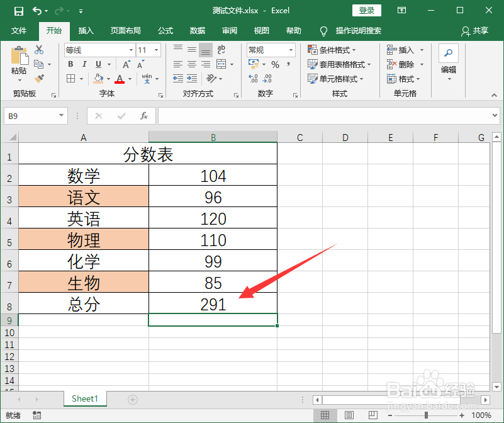Open the font name dropdown

click(x=130, y=49)
